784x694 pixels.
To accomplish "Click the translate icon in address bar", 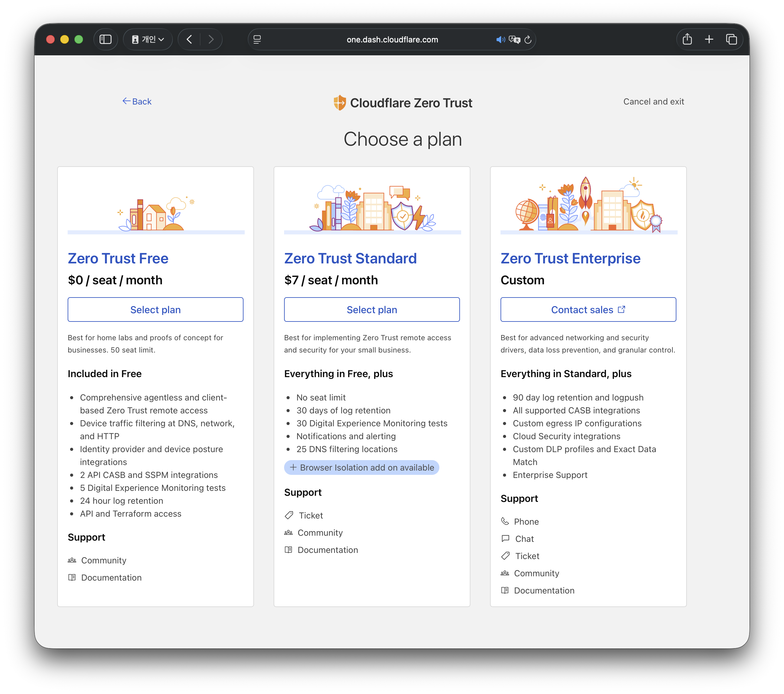I will (514, 39).
